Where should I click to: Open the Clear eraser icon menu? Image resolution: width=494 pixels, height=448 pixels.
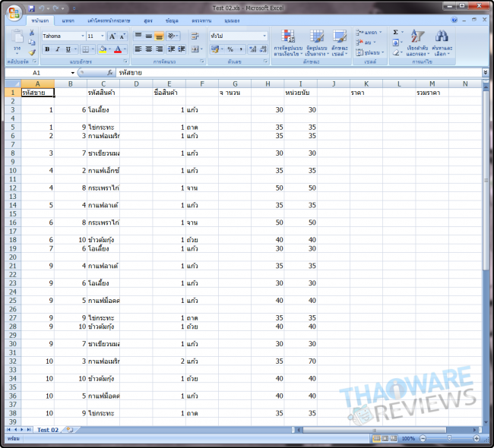(x=396, y=52)
